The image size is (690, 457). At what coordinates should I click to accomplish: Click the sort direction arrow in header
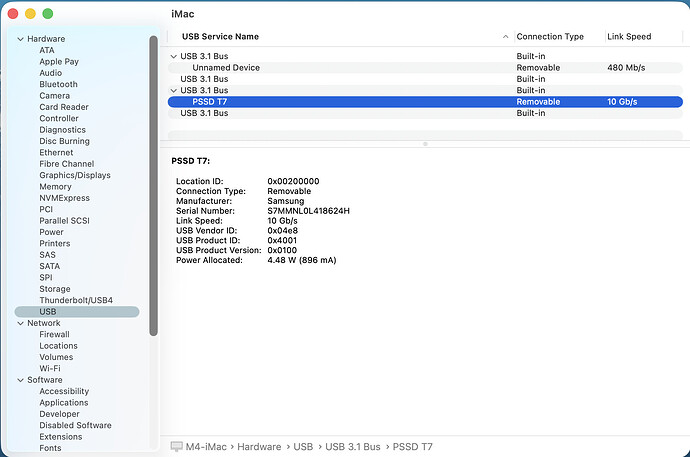[506, 37]
